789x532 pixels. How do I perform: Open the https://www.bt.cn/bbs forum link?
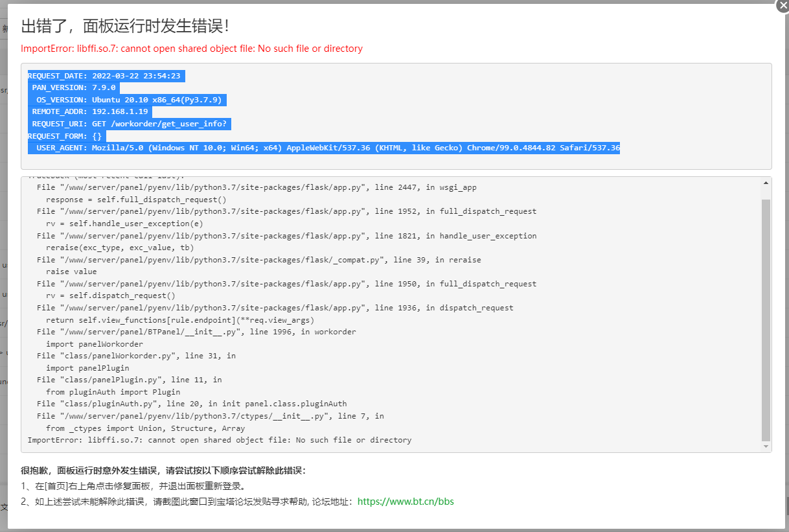tap(406, 502)
